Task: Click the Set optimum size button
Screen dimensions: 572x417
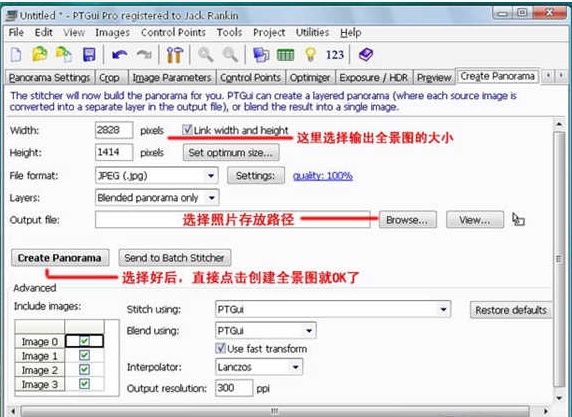Action: pyautogui.click(x=231, y=152)
